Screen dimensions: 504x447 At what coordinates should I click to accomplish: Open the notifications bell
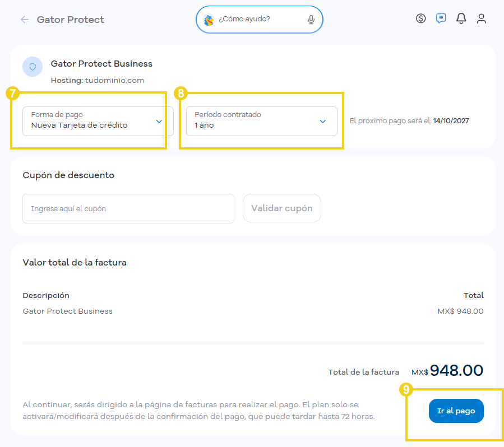click(x=461, y=18)
